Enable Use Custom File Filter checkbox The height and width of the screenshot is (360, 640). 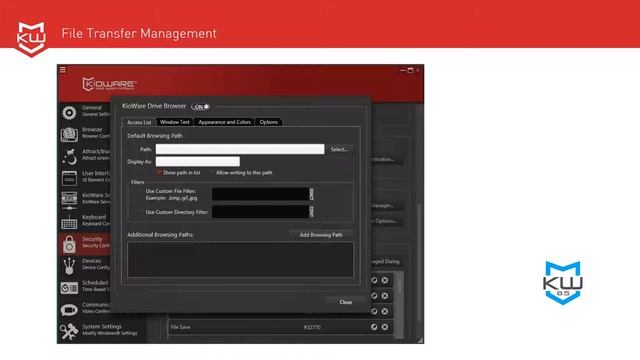pos(141,191)
